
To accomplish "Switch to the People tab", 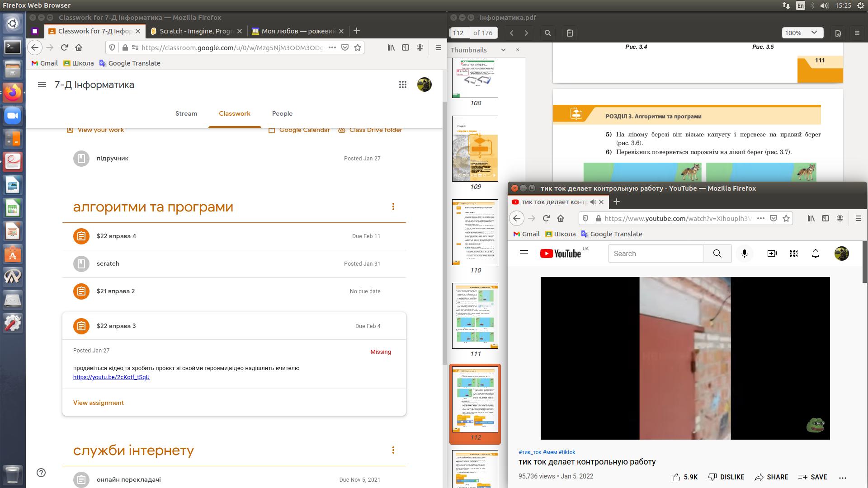I will pos(282,113).
